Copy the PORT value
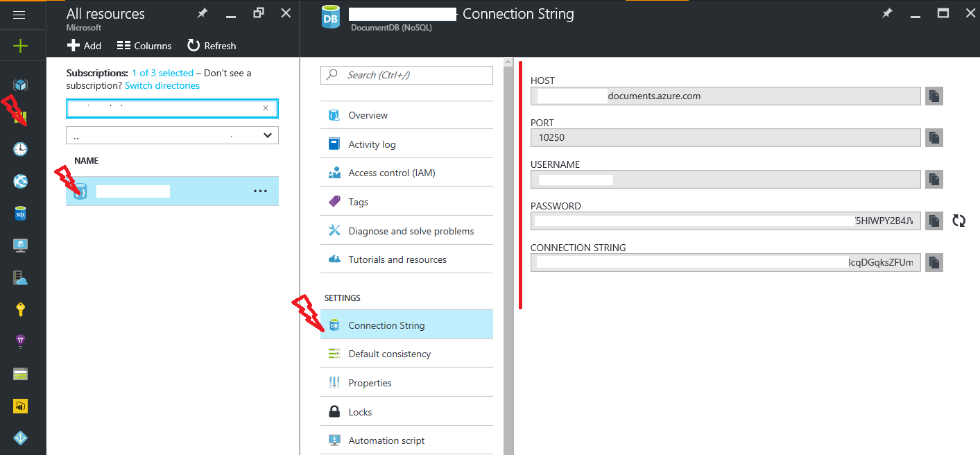Viewport: 980px width, 455px height. point(934,137)
